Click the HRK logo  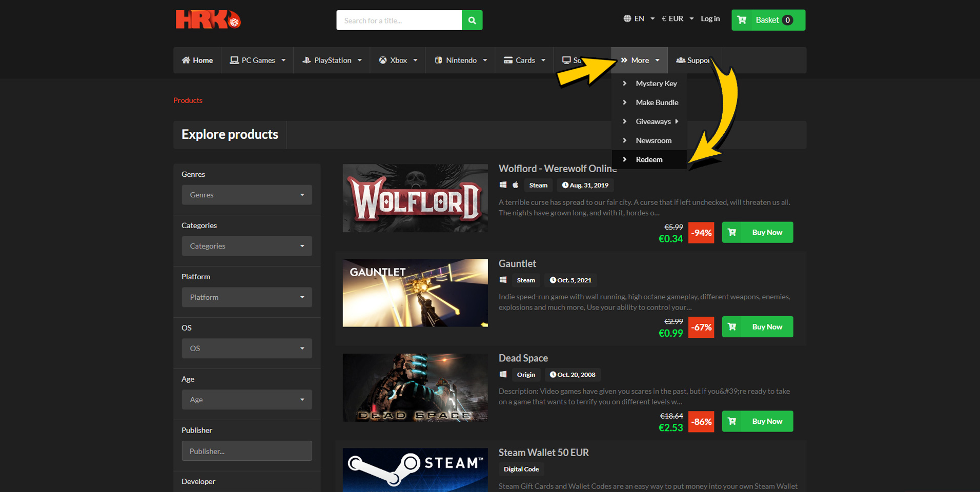[208, 19]
